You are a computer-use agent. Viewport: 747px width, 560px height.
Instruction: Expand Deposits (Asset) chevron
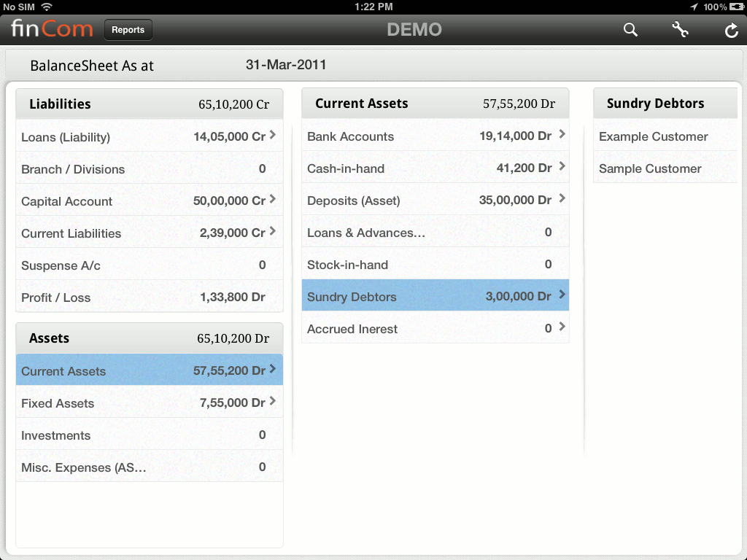(x=562, y=198)
